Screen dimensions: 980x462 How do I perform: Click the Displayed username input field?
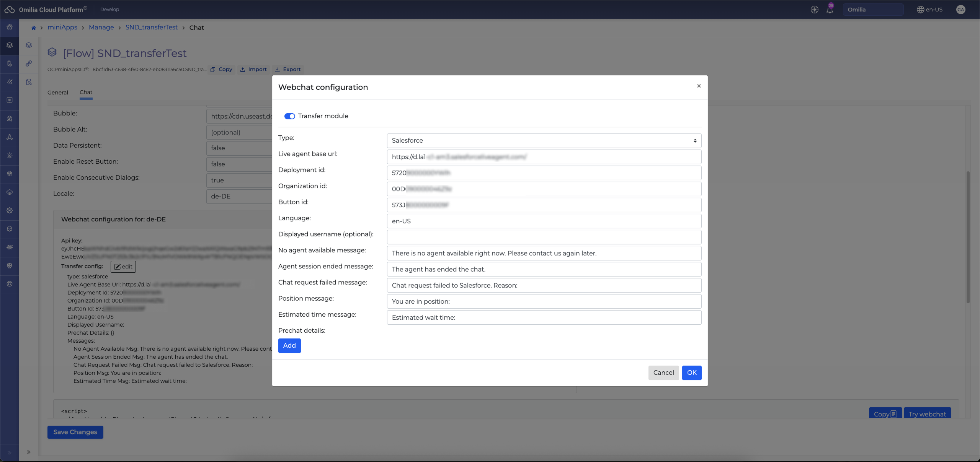click(544, 237)
